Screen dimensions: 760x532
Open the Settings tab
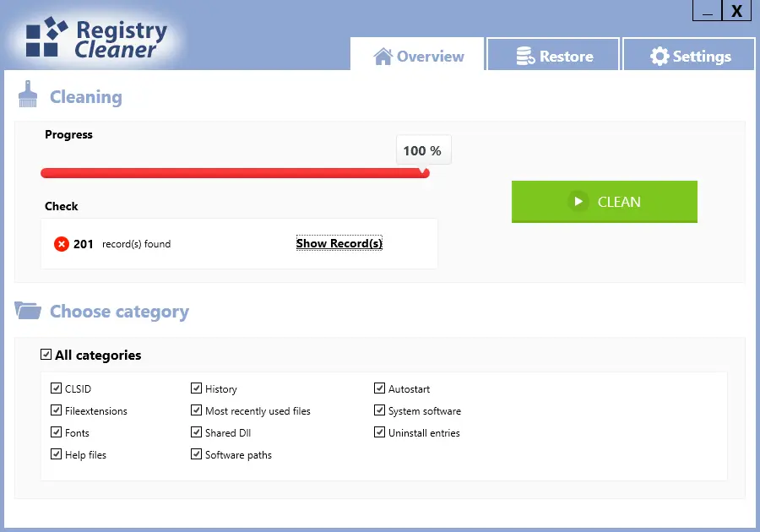coord(689,54)
